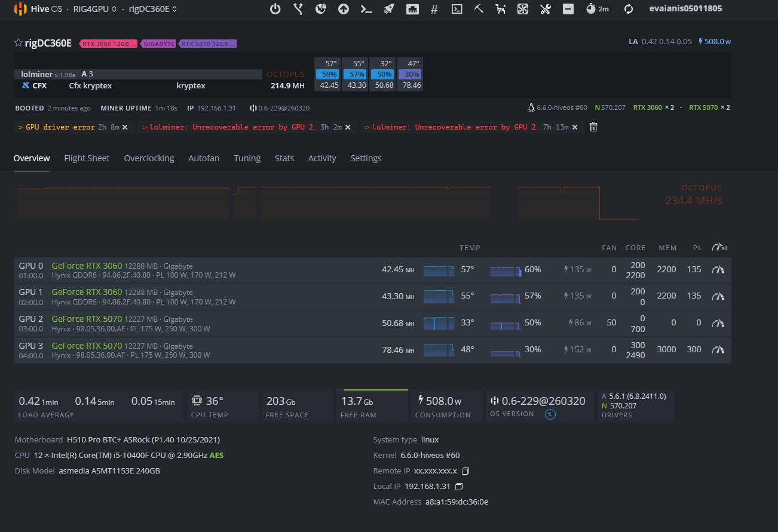Expand the rigDC360E worker selector
This screenshot has width=778, height=532.
[152, 9]
